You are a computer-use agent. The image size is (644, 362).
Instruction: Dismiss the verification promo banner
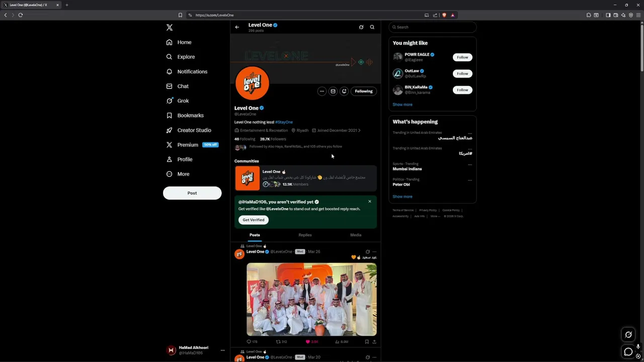[x=370, y=202]
